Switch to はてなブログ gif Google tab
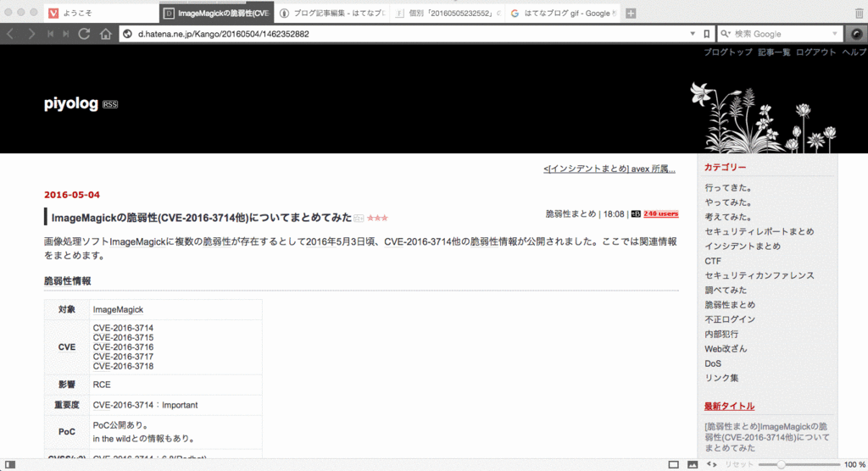868x471 pixels. (563, 14)
